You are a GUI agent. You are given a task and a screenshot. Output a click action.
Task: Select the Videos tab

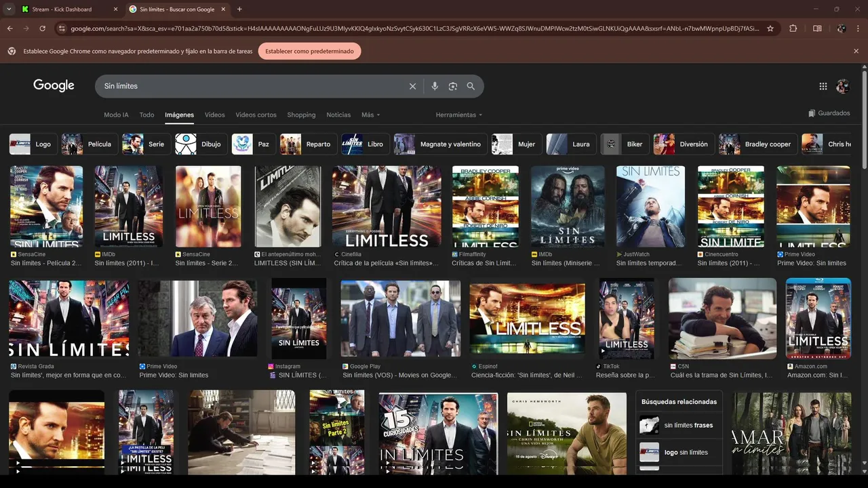[x=214, y=115]
